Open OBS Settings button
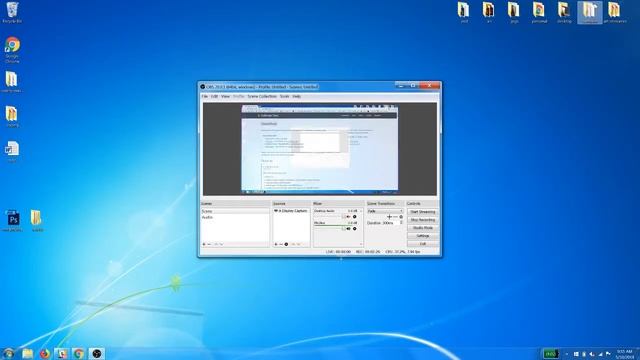 (x=423, y=236)
